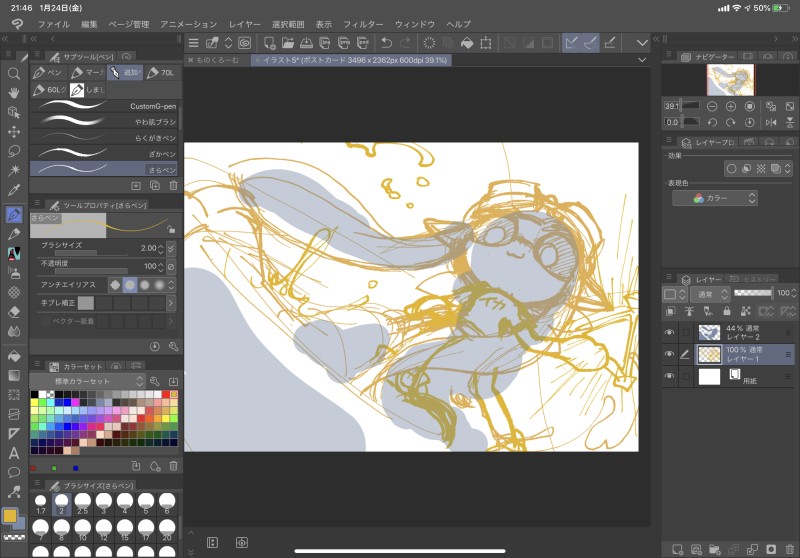This screenshot has height=558, width=800.
Task: Click the Save icon in command bar
Action: tap(306, 43)
